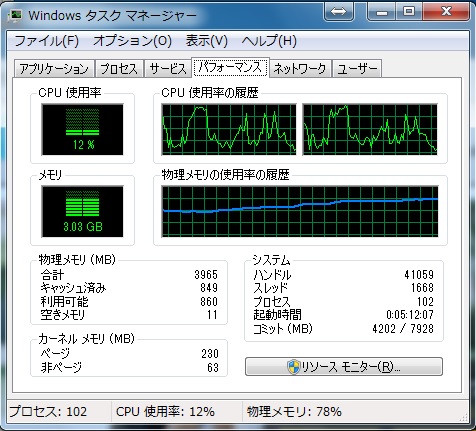Click the キャッシュ済み label

click(73, 288)
